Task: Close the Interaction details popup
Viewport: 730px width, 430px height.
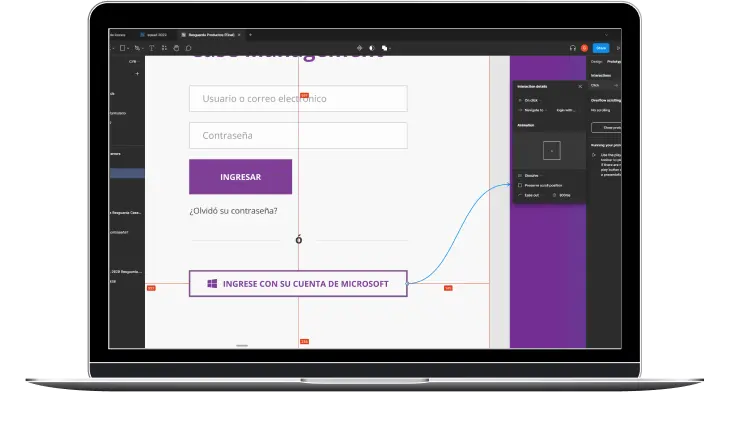Action: point(580,87)
